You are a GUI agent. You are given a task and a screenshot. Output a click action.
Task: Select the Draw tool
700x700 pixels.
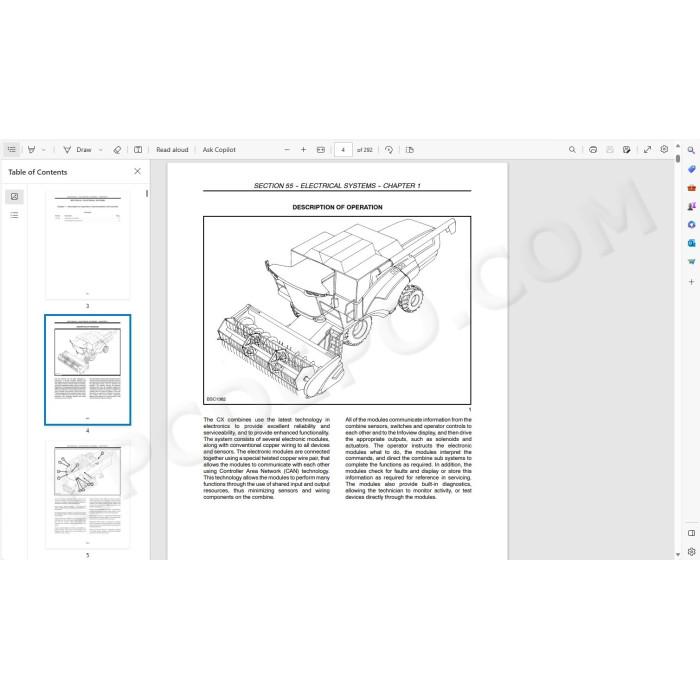point(77,150)
